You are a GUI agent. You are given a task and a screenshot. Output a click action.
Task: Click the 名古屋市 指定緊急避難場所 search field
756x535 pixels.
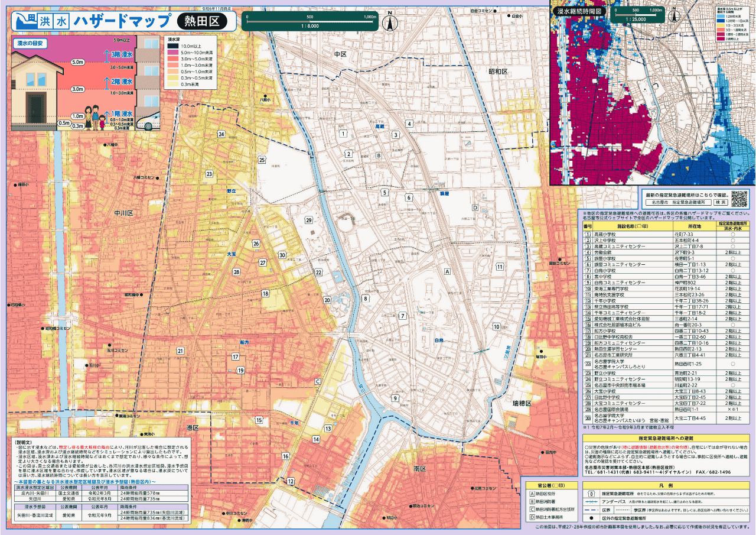677,202
